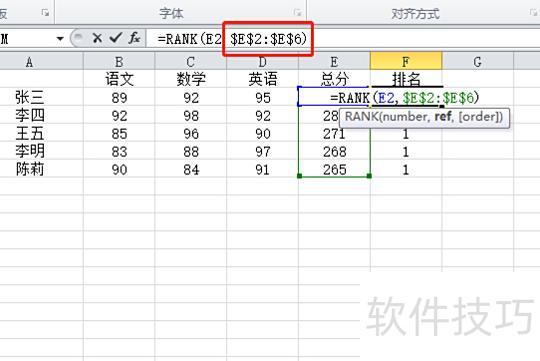Click 李明's 英语 score 97
The image size is (540, 361).
(262, 151)
